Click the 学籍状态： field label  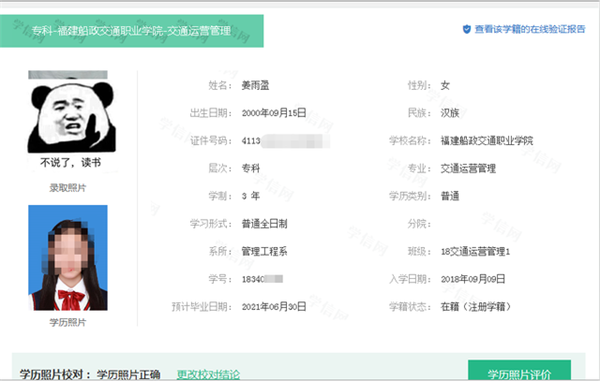tap(410, 307)
